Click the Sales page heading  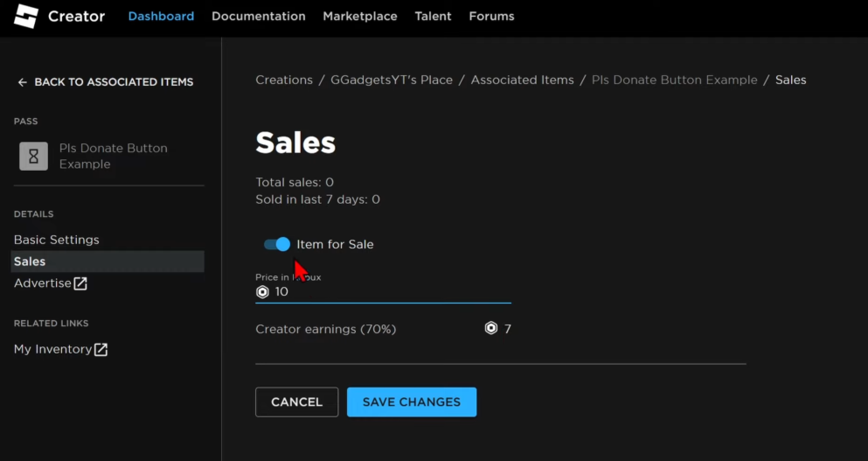(295, 143)
